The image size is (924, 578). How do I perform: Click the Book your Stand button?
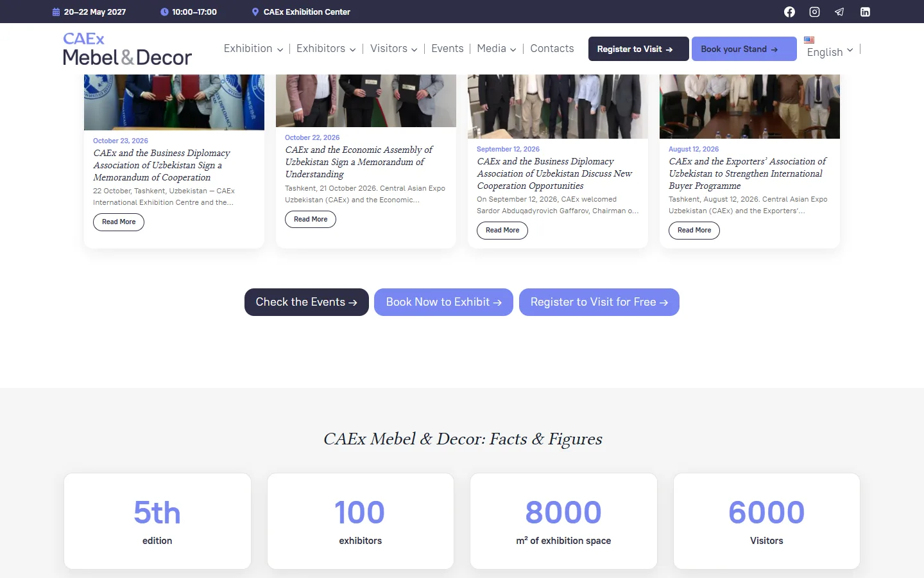pyautogui.click(x=744, y=49)
